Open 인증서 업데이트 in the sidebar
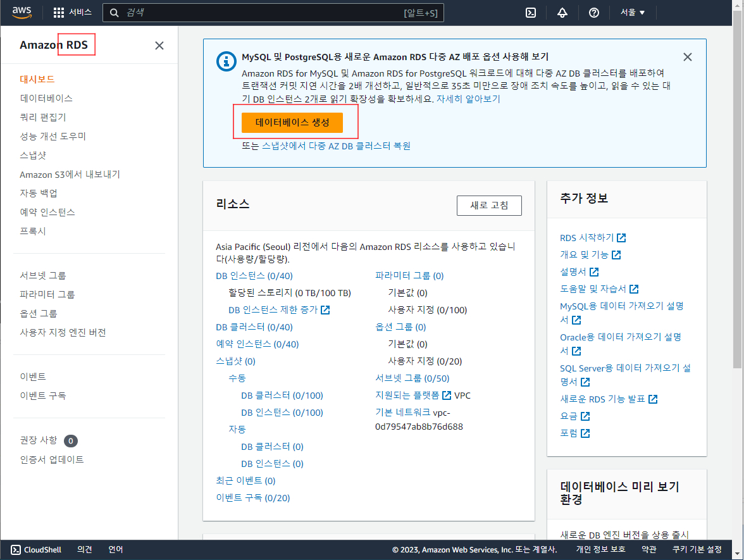The height and width of the screenshot is (560, 744). point(52,459)
